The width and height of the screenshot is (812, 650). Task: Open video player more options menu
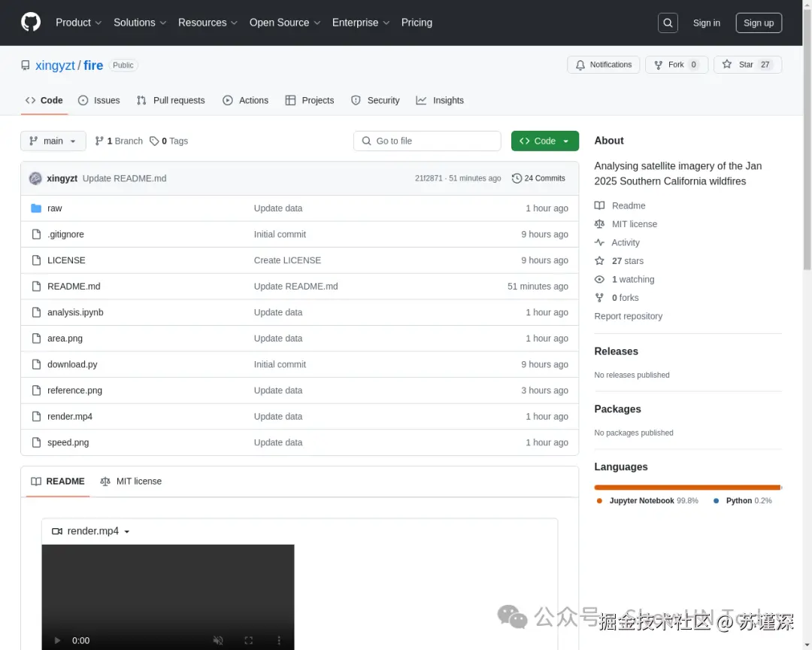point(279,641)
